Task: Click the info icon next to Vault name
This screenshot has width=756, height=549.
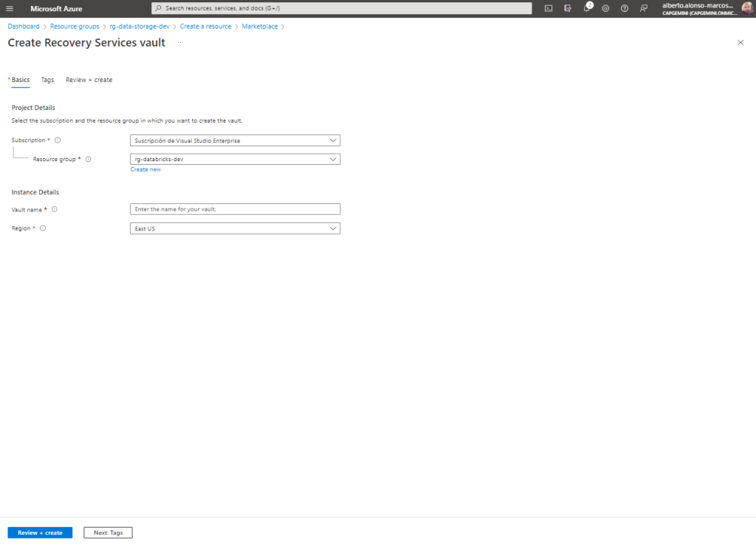Action: click(55, 209)
